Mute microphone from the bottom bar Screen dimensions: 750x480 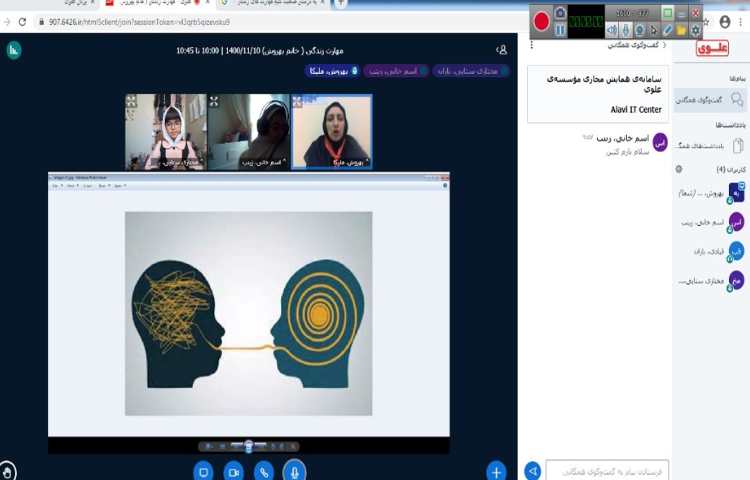(295, 472)
